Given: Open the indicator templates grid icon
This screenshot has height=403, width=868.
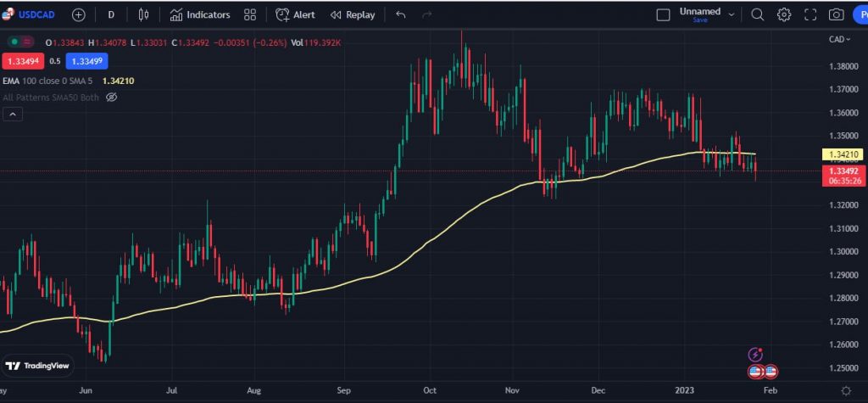Looking at the screenshot, I should coord(250,14).
